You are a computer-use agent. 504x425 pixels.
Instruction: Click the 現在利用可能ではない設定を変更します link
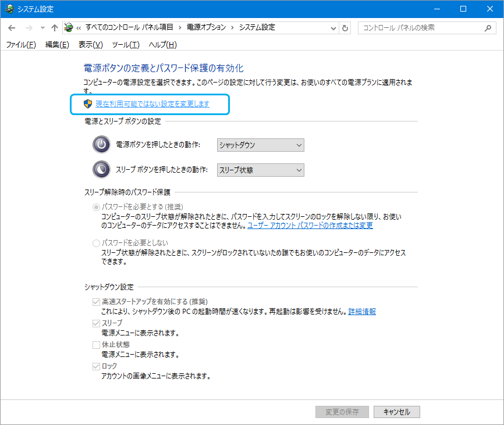[152, 104]
